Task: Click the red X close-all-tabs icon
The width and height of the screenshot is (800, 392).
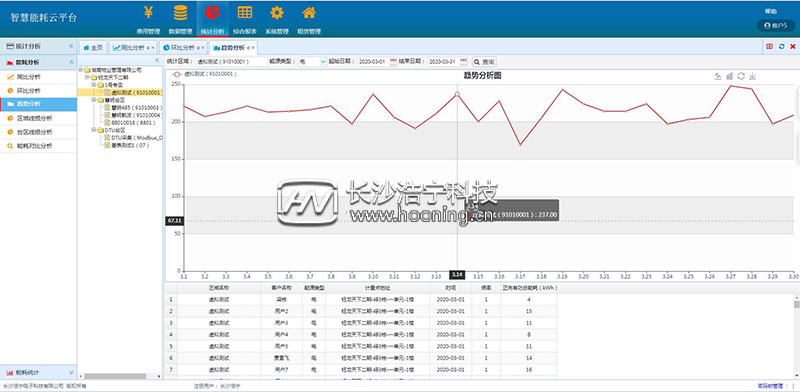Action: tap(793, 46)
